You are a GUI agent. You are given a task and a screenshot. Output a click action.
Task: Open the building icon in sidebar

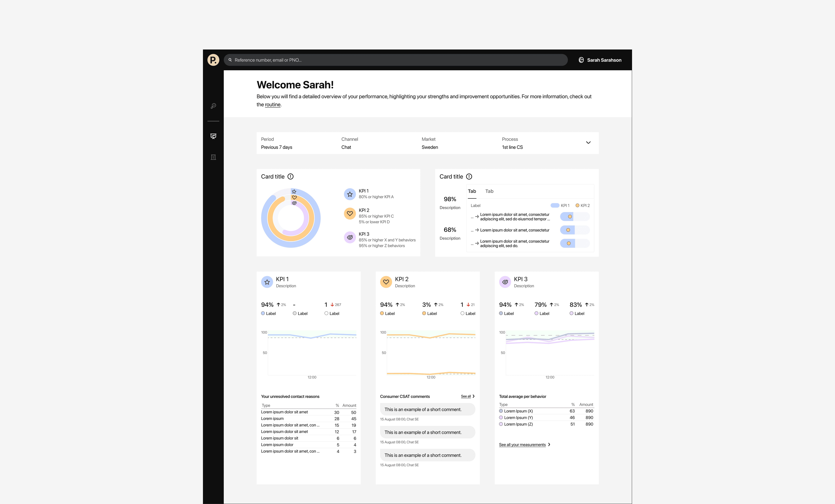tap(213, 157)
